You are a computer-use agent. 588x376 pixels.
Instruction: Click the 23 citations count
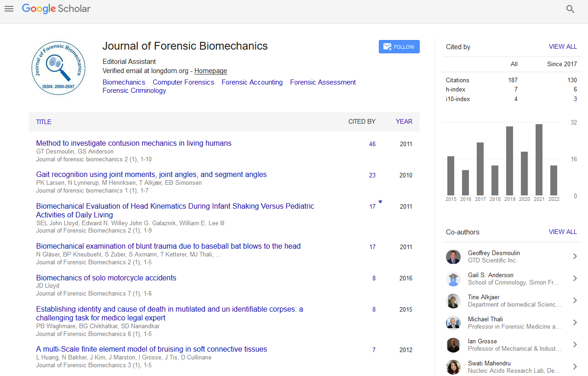372,176
